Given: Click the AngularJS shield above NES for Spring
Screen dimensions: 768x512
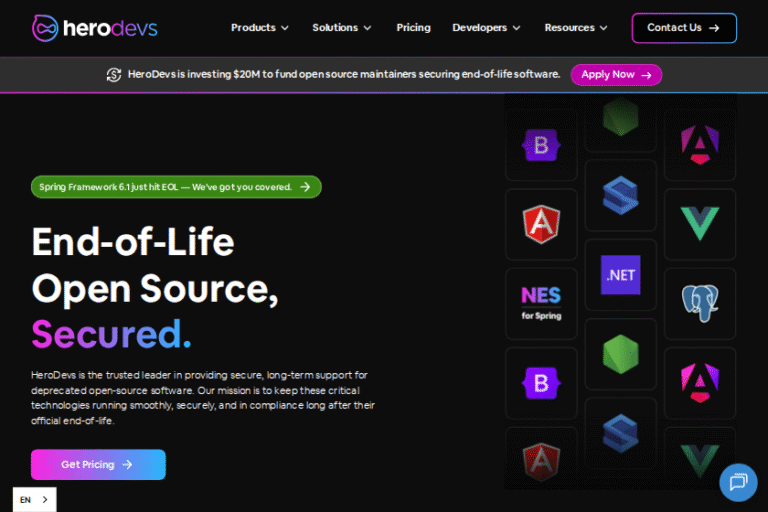Looking at the screenshot, I should (x=541, y=224).
